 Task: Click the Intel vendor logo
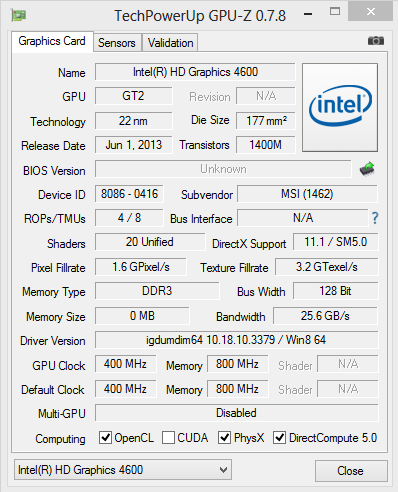(340, 107)
